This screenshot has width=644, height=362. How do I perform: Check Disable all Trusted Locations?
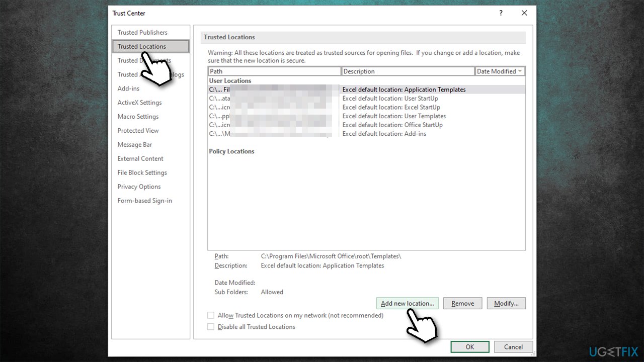211,326
